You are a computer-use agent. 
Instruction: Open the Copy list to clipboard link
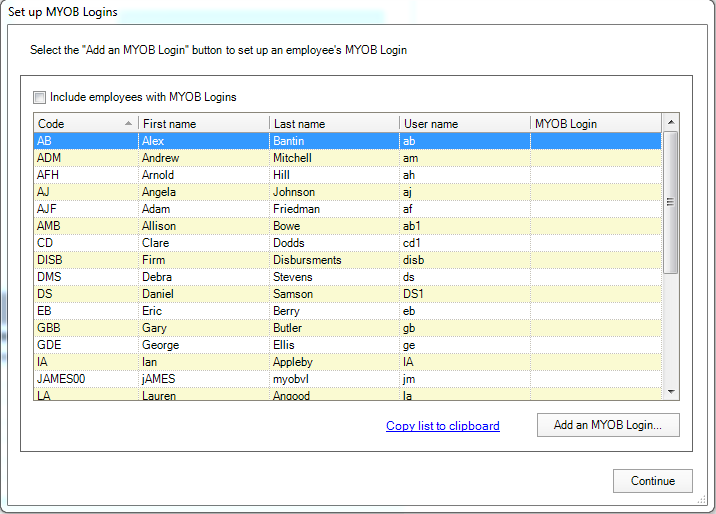[442, 426]
